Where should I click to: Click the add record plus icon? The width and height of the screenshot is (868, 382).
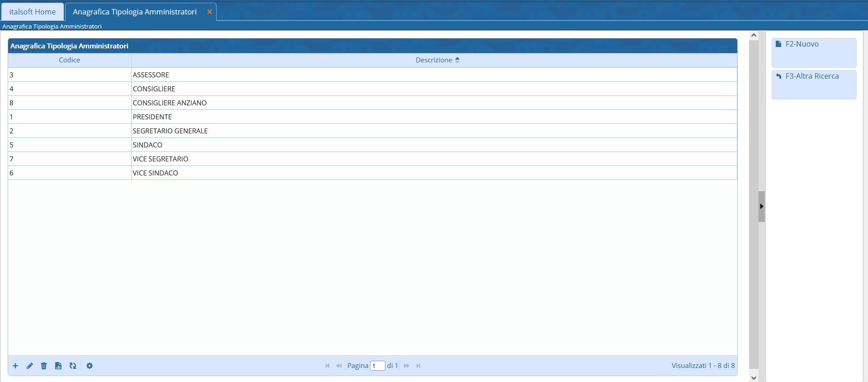[15, 366]
